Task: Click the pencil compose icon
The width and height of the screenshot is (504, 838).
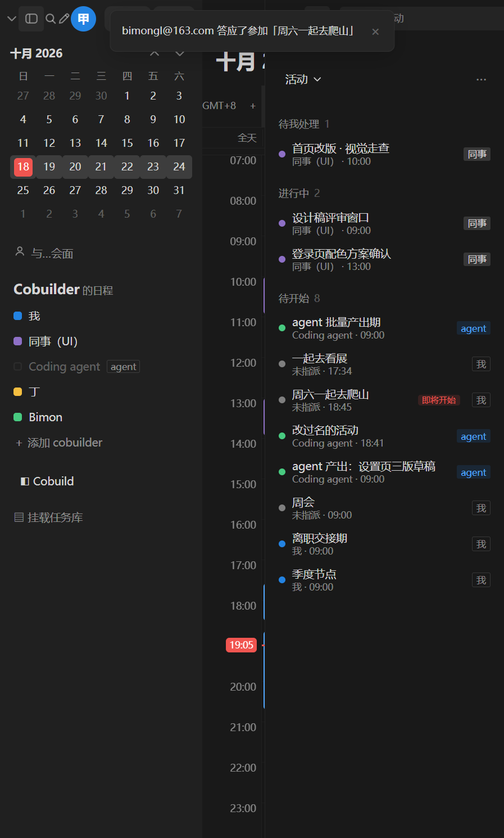Action: pos(64,19)
